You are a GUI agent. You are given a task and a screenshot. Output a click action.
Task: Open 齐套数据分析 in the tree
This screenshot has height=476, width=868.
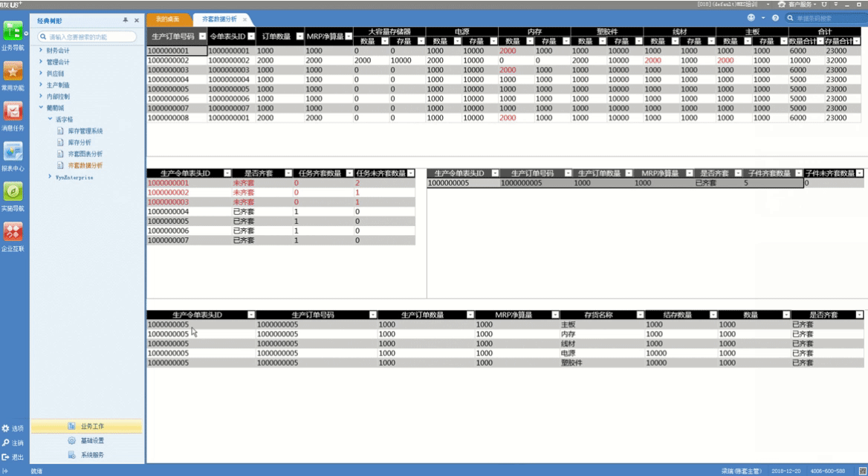point(85,166)
